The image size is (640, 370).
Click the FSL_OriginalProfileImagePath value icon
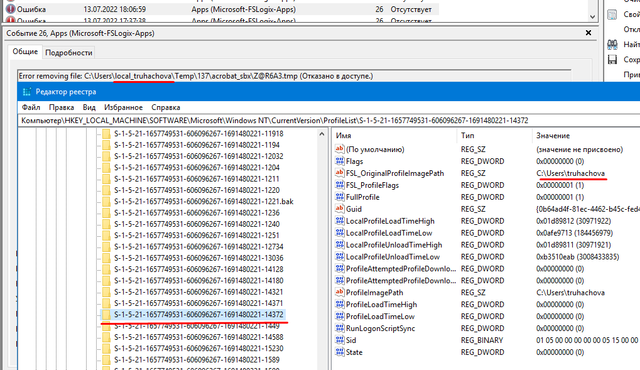(x=340, y=173)
